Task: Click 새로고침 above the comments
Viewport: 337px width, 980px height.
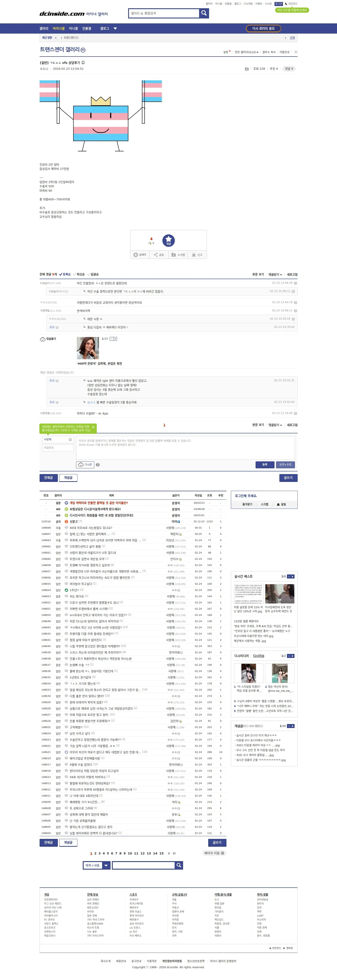Action: click(292, 274)
